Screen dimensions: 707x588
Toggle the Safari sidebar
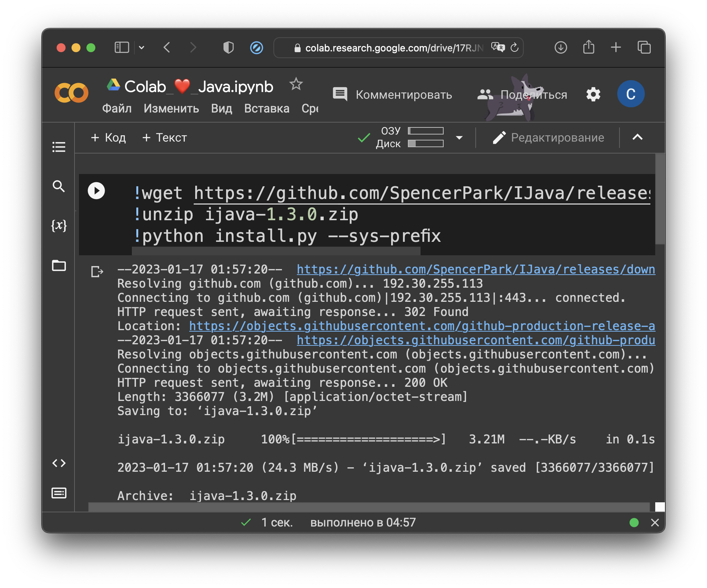point(122,48)
